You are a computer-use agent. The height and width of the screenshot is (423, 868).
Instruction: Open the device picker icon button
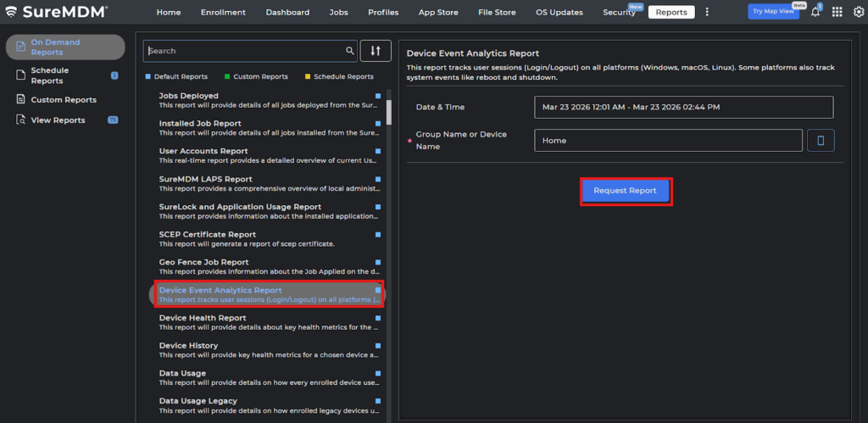click(820, 141)
